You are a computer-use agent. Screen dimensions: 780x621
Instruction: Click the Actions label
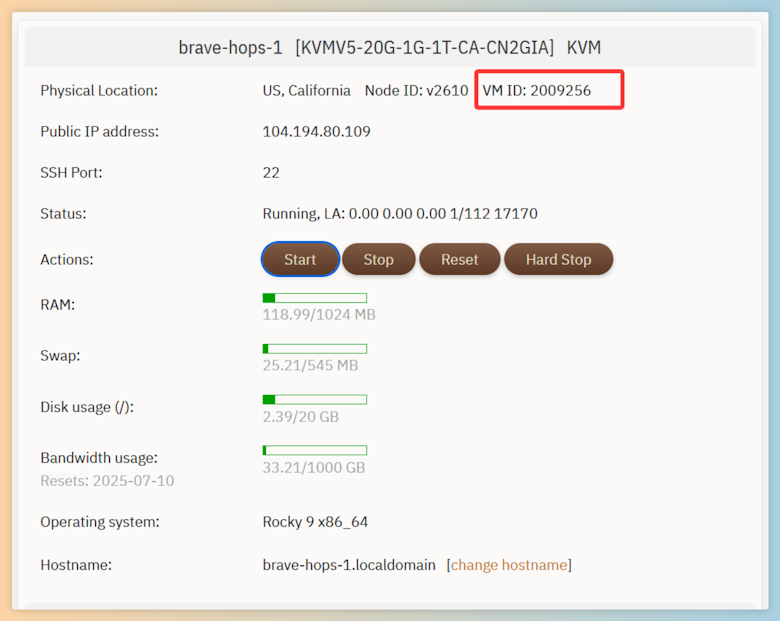coord(67,259)
